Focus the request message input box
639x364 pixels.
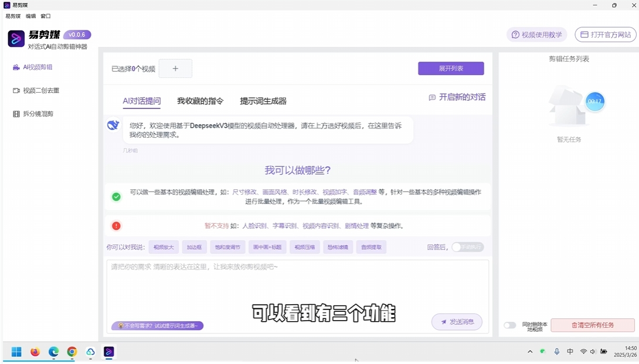coord(297,297)
